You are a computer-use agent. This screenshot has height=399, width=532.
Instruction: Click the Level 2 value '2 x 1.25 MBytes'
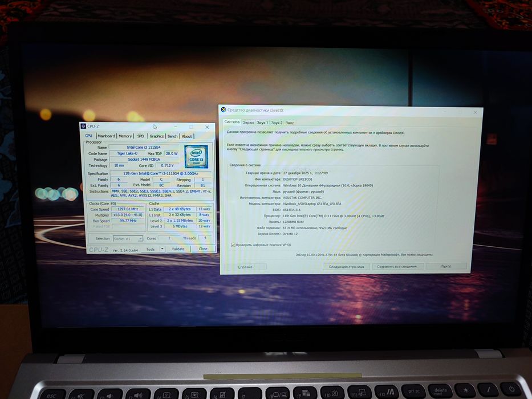tap(180, 221)
